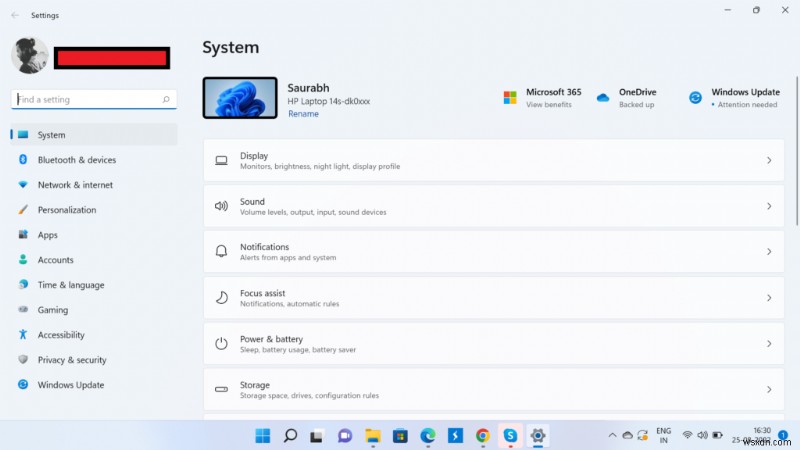800x450 pixels.
Task: Click the volume icon in system tray
Action: pyautogui.click(x=703, y=435)
